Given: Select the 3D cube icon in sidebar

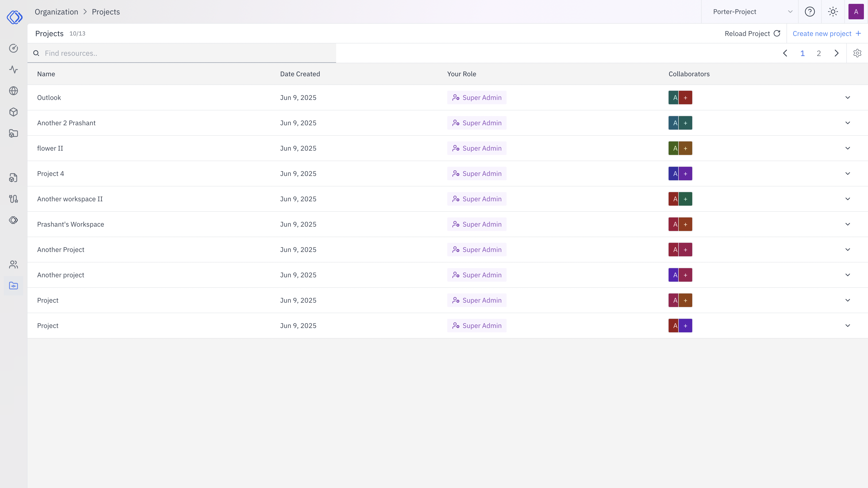Looking at the screenshot, I should (14, 112).
